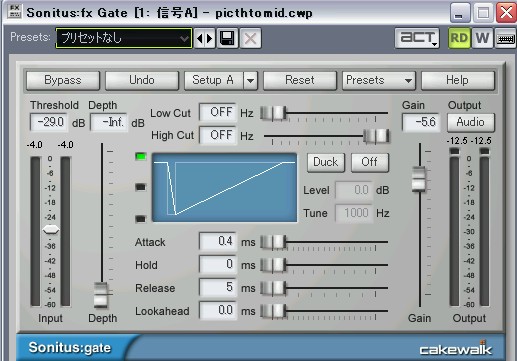Click the FX plugin icon in title bar
Image resolution: width=517 pixels, height=361 pixels.
[x=14, y=11]
